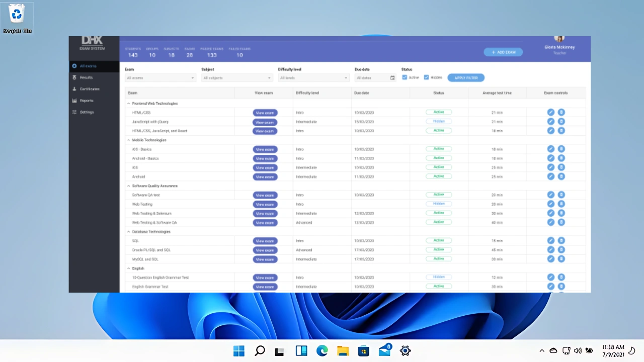Uncheck the Active status checkbox
This screenshot has width=644, height=362.
pyautogui.click(x=405, y=77)
